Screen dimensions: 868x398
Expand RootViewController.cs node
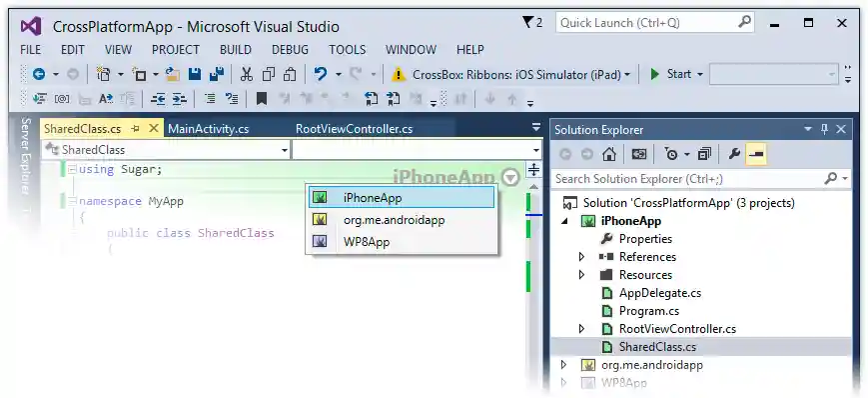(x=581, y=329)
